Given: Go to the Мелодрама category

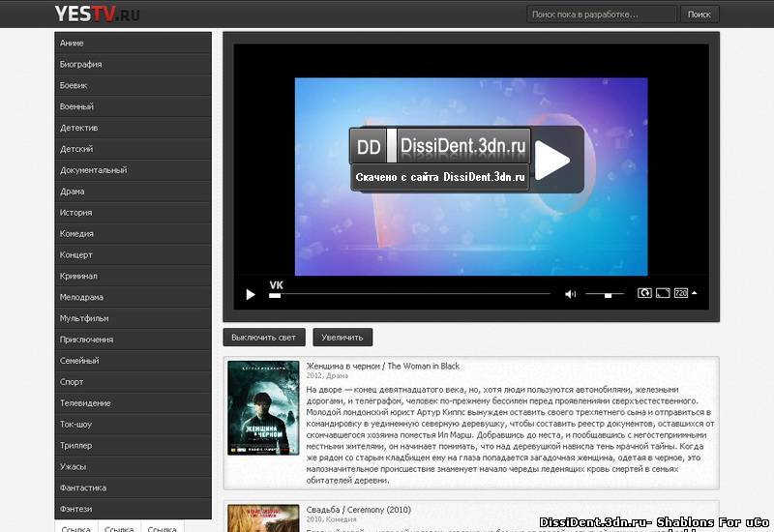Looking at the screenshot, I should pyautogui.click(x=134, y=298).
